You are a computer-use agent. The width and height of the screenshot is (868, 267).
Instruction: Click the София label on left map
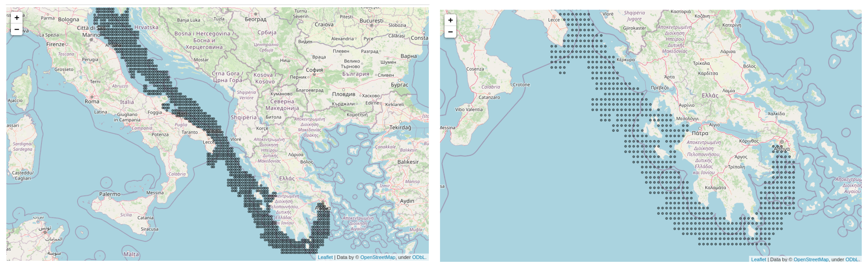[x=314, y=70]
